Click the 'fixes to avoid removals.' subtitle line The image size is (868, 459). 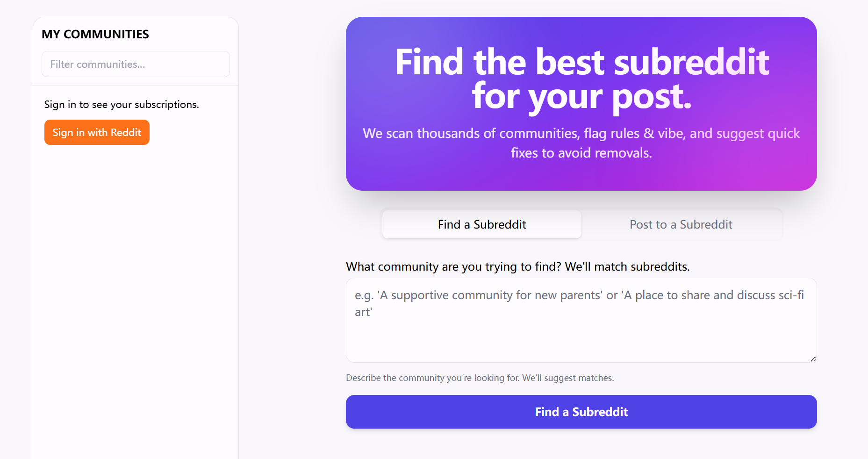[x=581, y=153]
